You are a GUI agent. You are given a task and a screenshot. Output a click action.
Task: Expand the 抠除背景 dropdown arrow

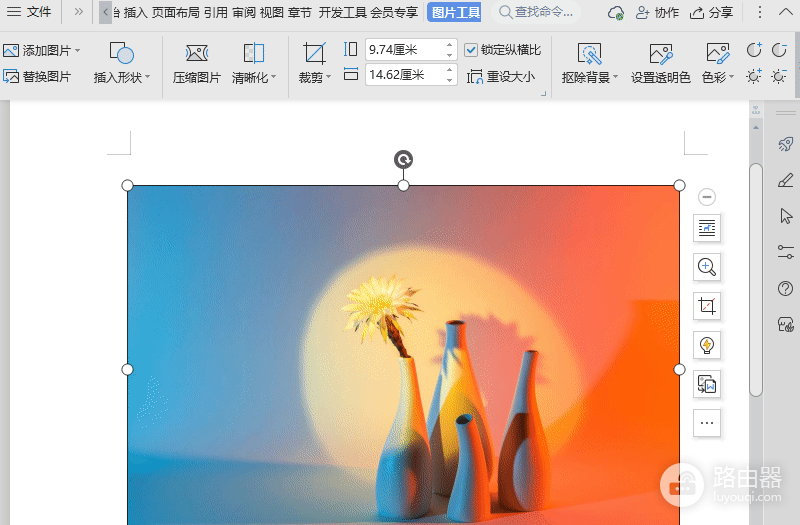[x=615, y=77]
